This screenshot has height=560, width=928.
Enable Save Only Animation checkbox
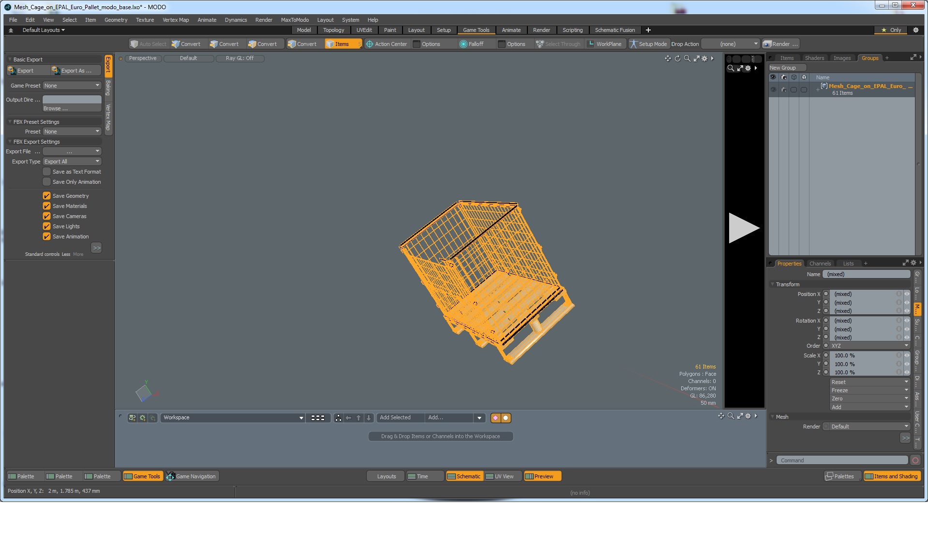pyautogui.click(x=46, y=182)
